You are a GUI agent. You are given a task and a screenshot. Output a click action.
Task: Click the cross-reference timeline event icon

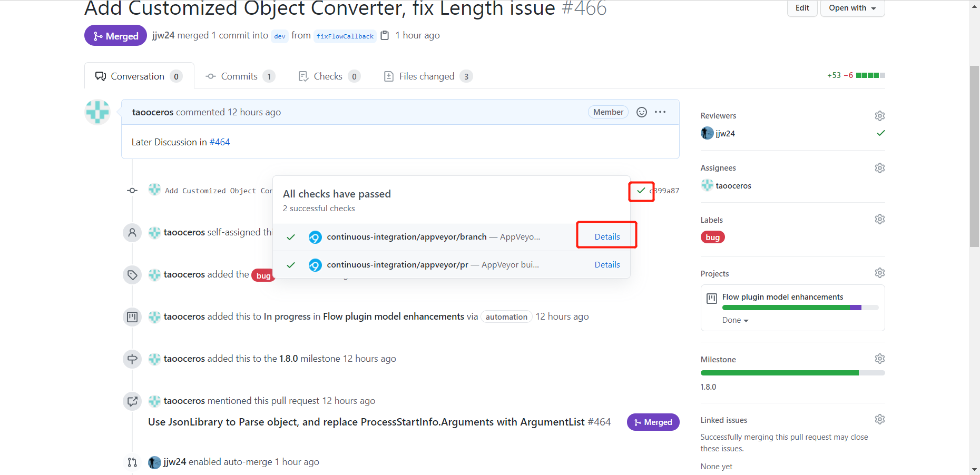132,401
